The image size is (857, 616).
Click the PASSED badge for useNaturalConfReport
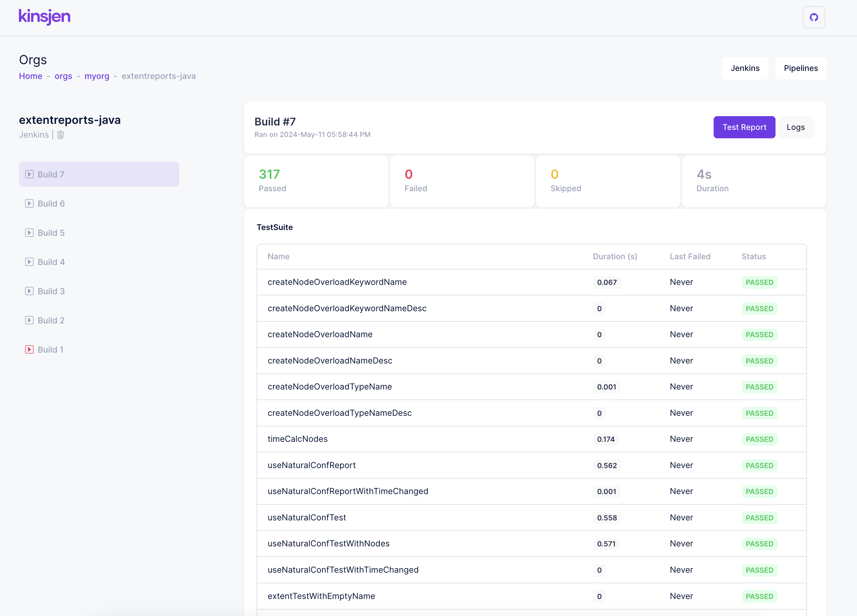(x=759, y=466)
